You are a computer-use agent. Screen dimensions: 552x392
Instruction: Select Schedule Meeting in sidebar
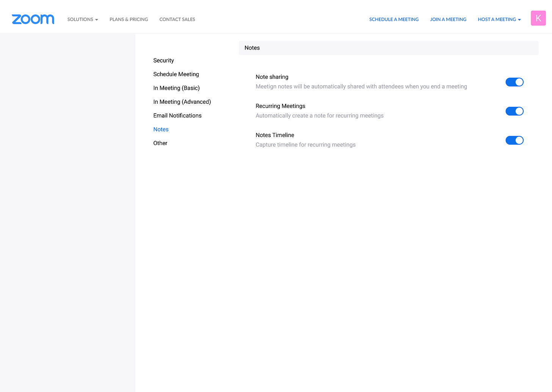click(176, 74)
